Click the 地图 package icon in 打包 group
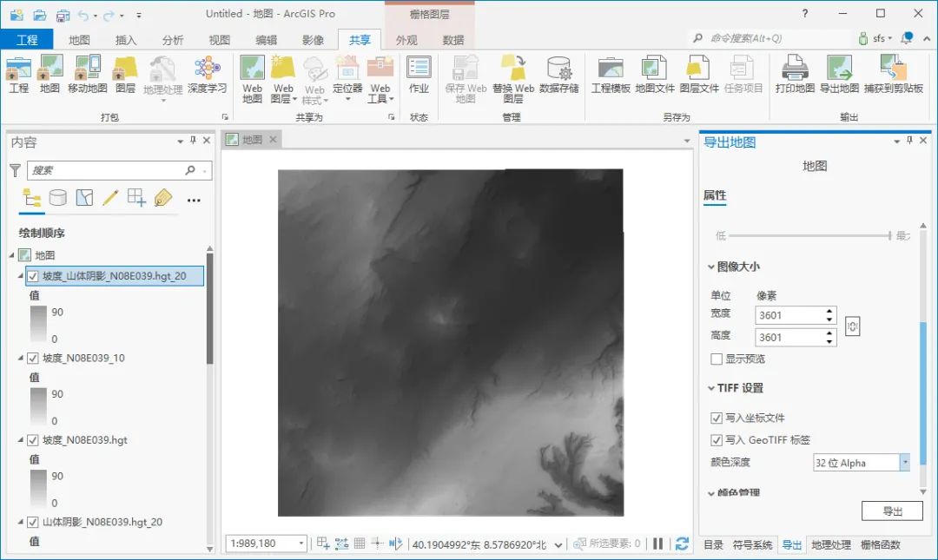This screenshot has height=560, width=938. 50,74
